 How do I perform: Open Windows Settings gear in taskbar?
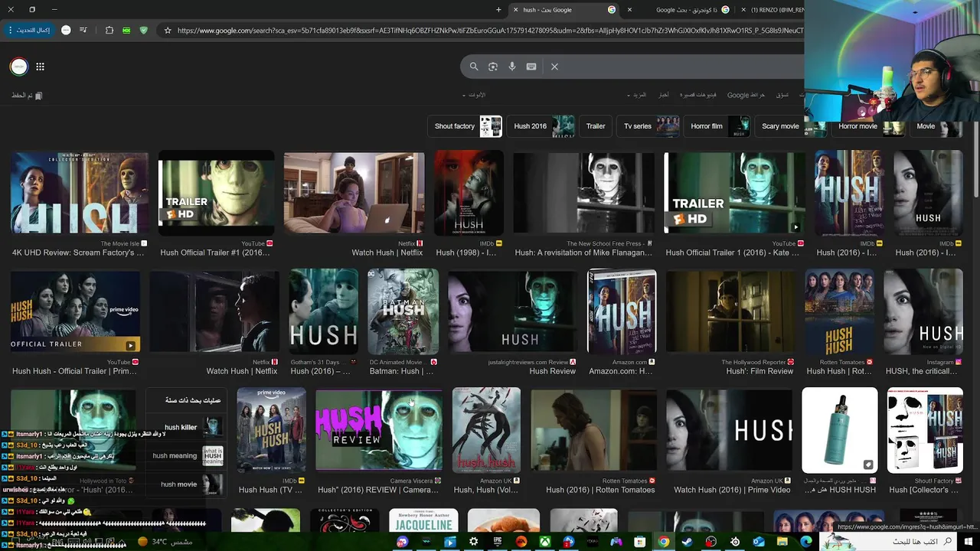pos(474,542)
